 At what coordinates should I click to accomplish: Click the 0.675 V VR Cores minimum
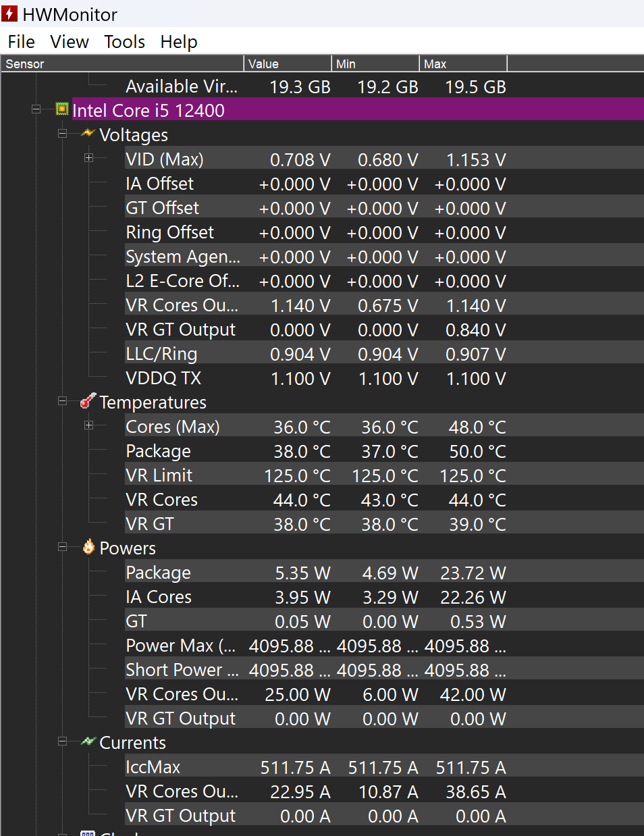pos(388,306)
